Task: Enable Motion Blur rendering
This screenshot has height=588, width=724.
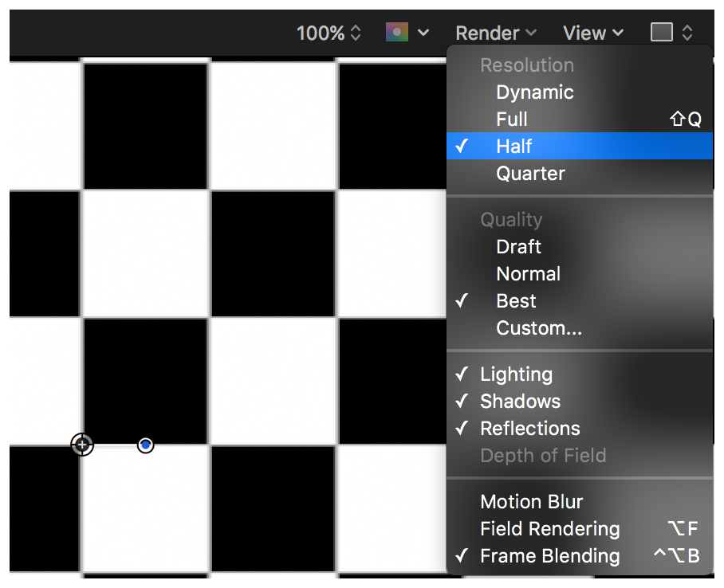Action: pyautogui.click(x=531, y=502)
